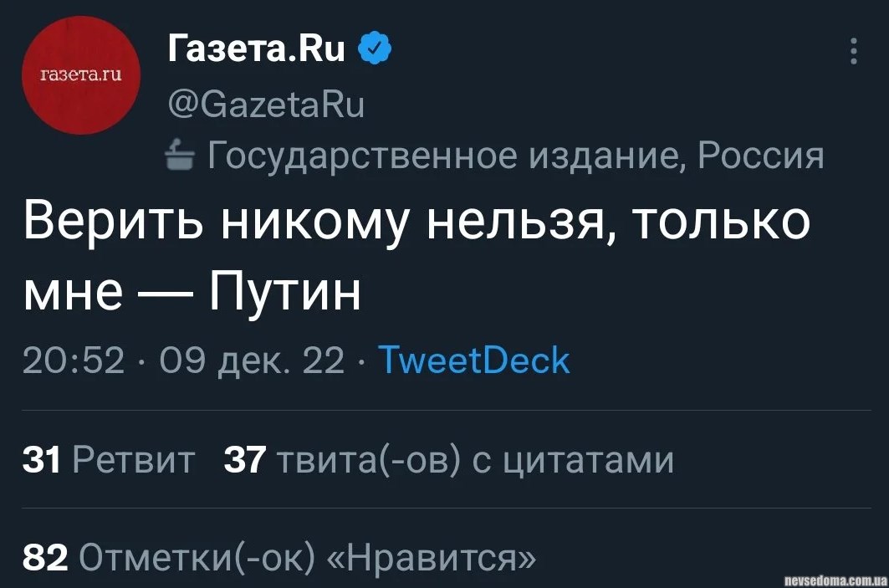
Task: View the 31 Ретвит list
Action: [109, 460]
